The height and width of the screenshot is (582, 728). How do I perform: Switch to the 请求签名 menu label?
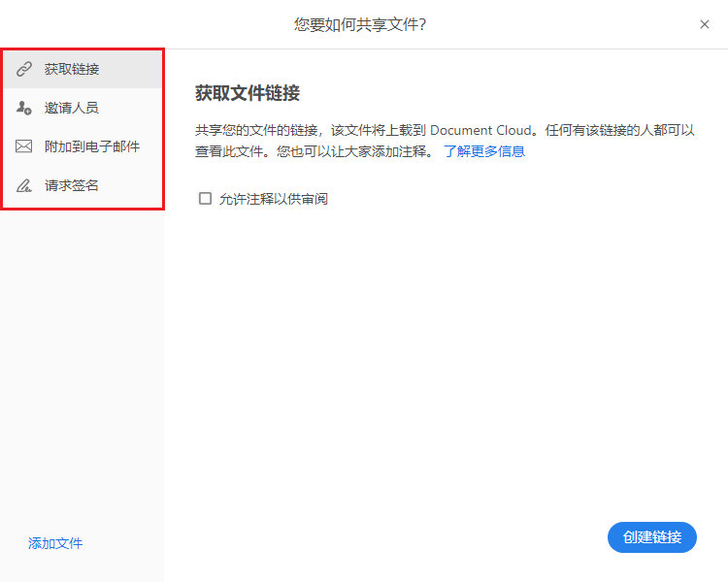72,185
